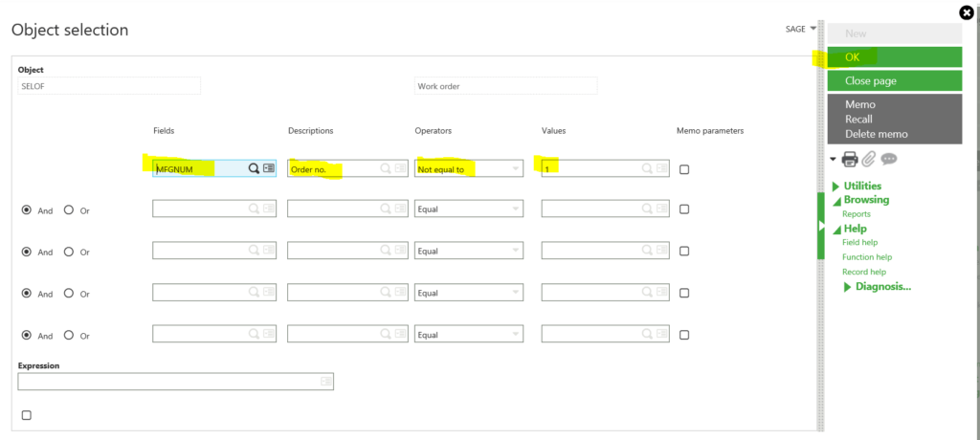The height and width of the screenshot is (440, 980).
Task: Click the paperclip attachment icon
Action: [869, 159]
